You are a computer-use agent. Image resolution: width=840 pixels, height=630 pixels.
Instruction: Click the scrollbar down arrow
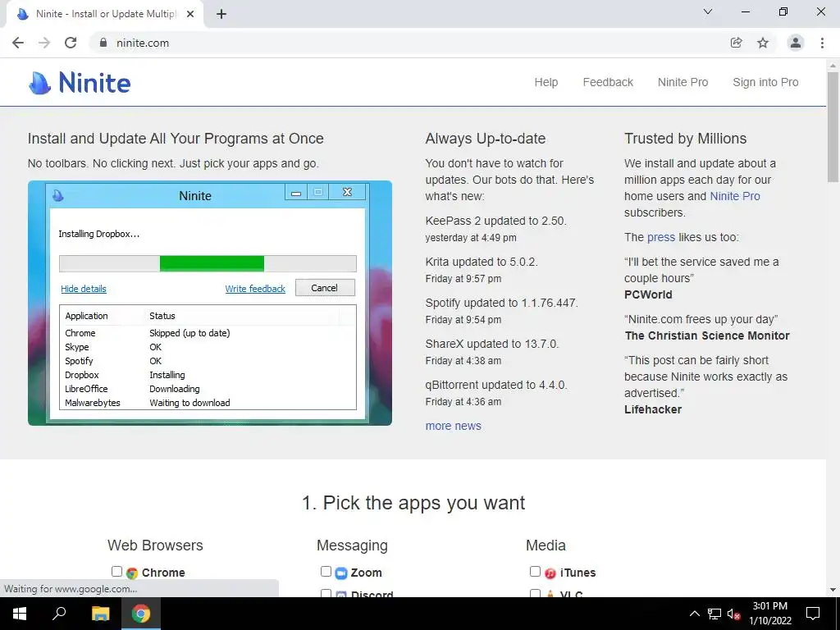point(833,591)
